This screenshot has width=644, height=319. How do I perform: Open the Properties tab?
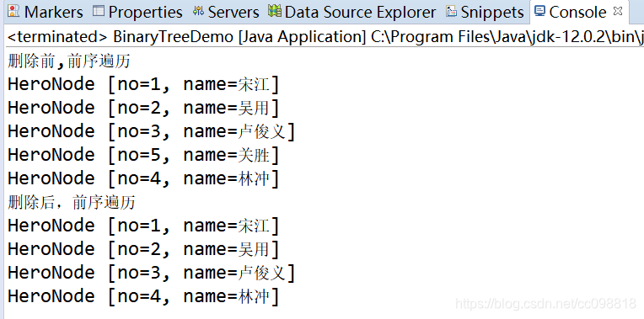coord(137,12)
